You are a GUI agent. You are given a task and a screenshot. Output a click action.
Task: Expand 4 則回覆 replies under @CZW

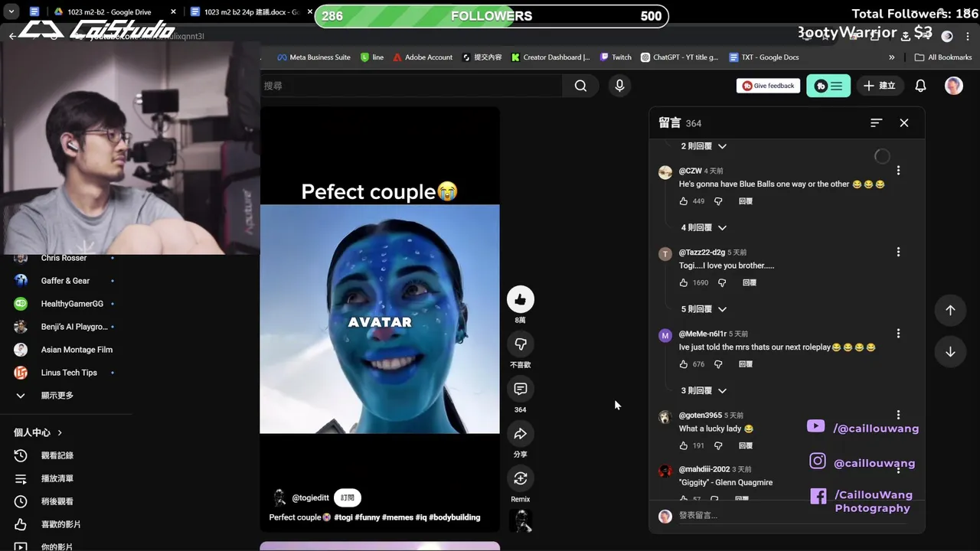[x=704, y=227]
